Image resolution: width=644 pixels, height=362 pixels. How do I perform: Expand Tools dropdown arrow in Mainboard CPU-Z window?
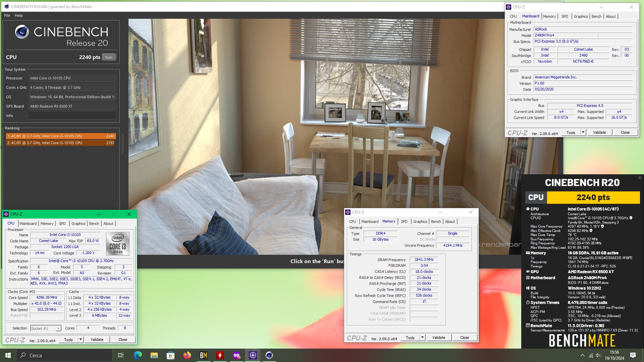(583, 132)
